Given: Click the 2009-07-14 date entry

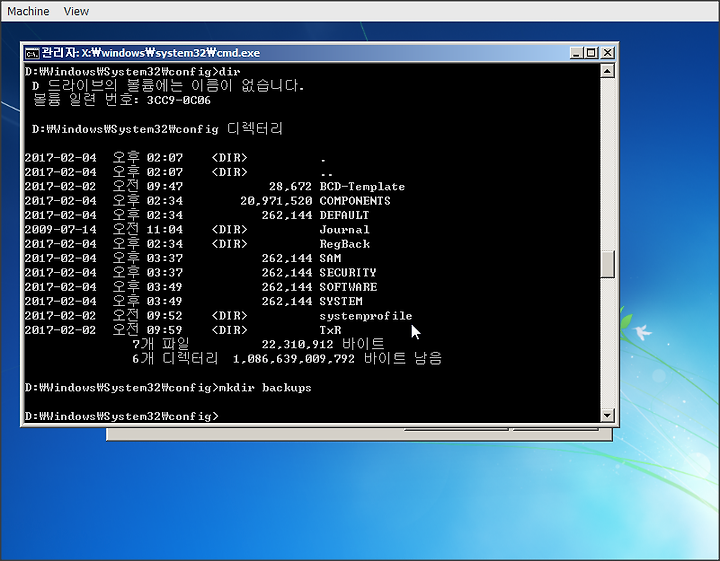Looking at the screenshot, I should [60, 230].
